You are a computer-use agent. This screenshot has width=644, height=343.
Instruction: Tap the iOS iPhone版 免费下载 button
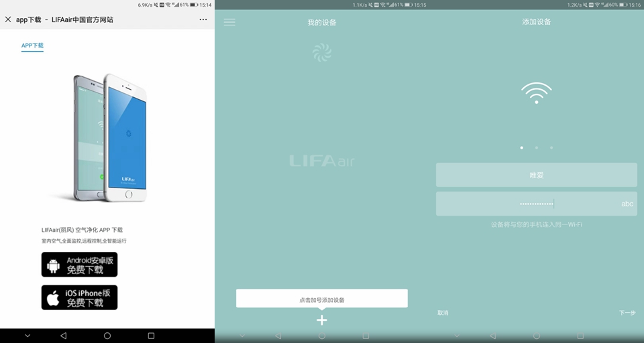[x=79, y=297]
